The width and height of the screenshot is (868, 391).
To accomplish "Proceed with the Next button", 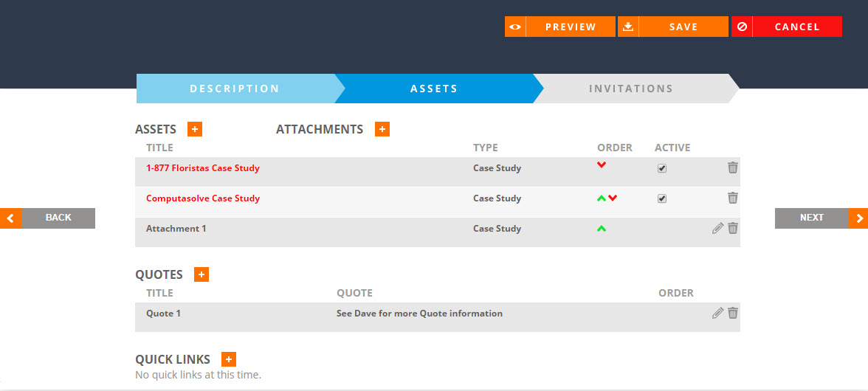I will click(x=821, y=218).
